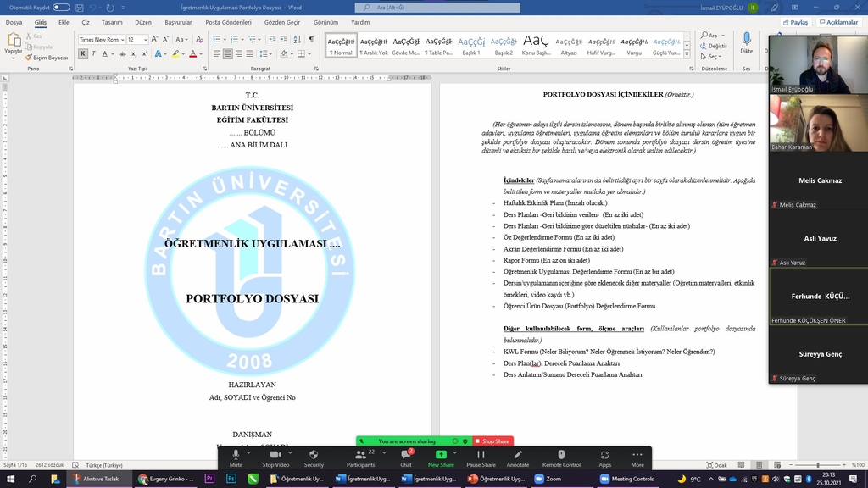Open More options in Zoom toolbar
This screenshot has width=868, height=488.
pos(637,457)
